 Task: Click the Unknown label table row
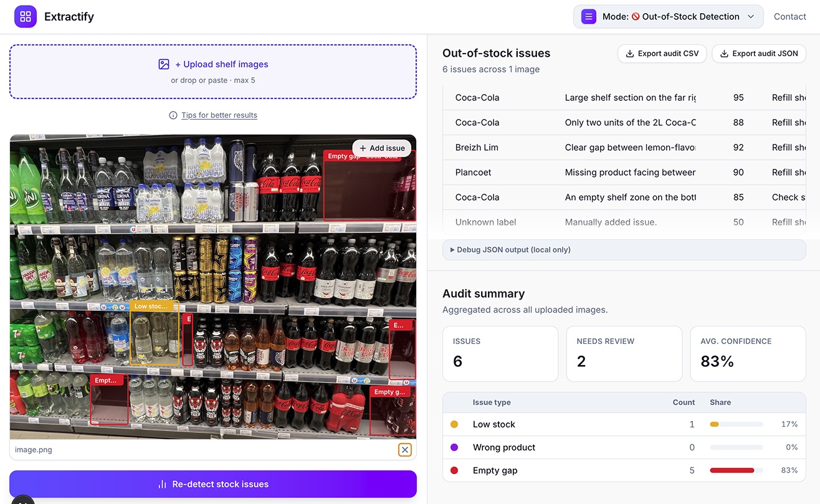pyautogui.click(x=624, y=222)
